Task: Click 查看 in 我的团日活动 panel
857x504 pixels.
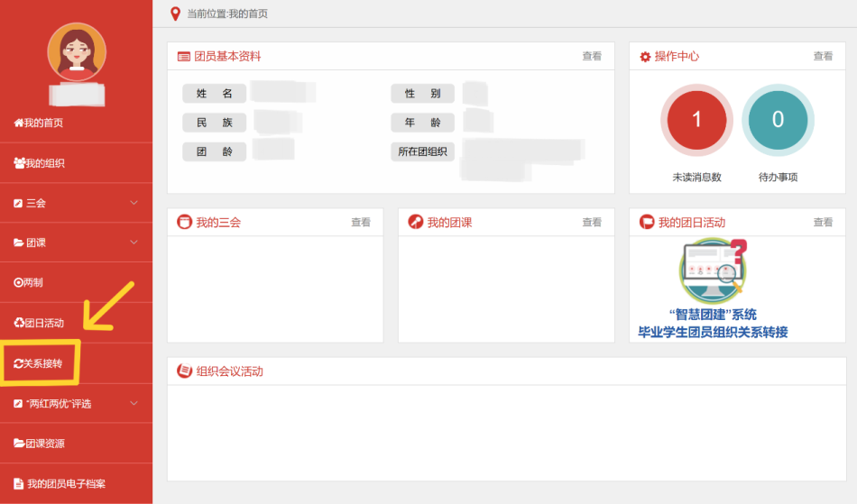Action: pos(823,222)
